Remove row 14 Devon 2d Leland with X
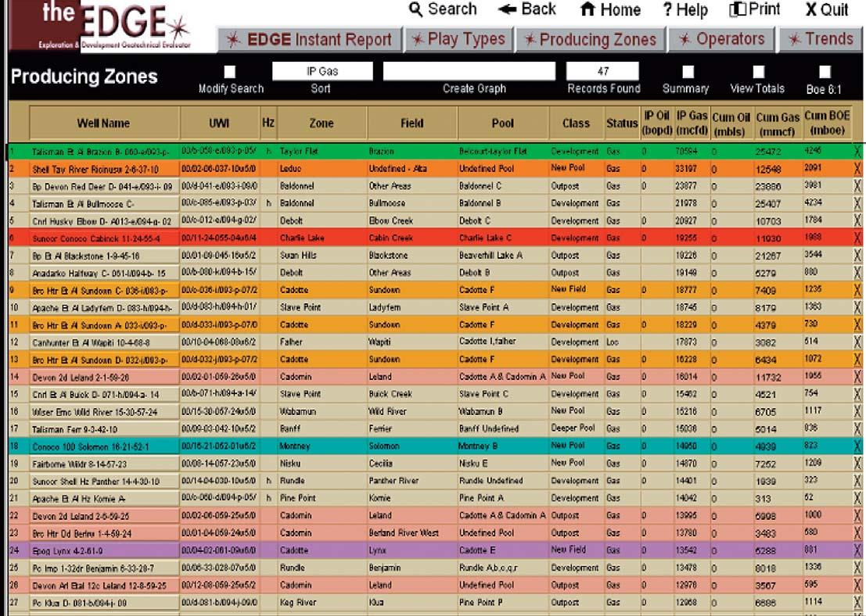Viewport: 866px width, 616px height. pos(857,377)
